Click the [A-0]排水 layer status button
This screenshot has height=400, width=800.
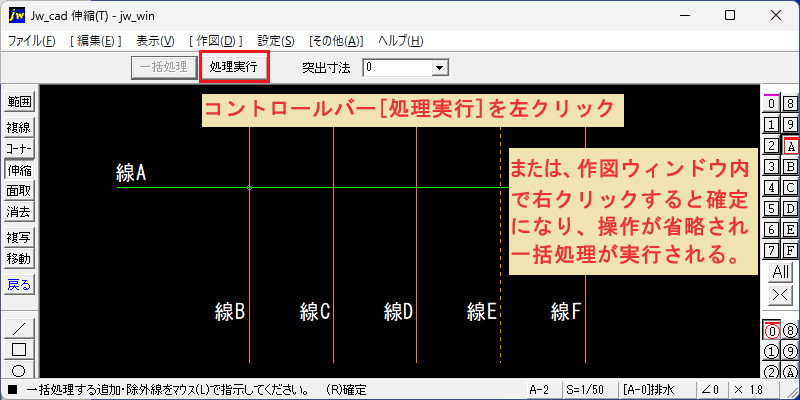658,390
